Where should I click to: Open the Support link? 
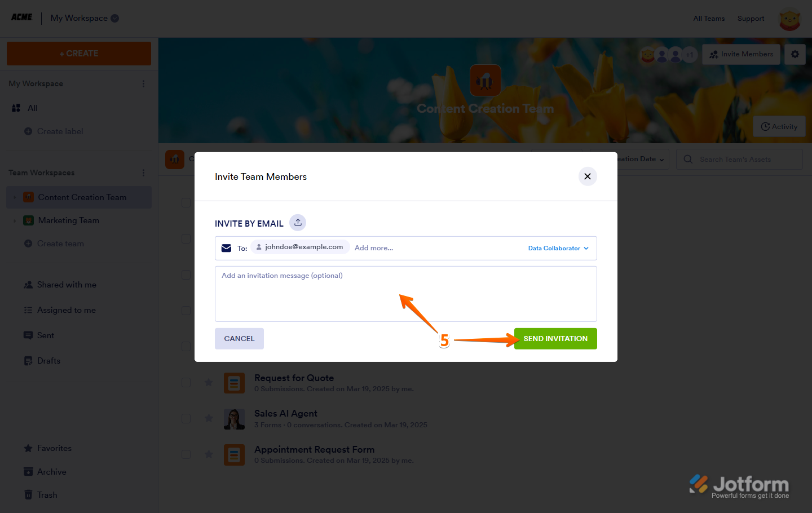(751, 19)
